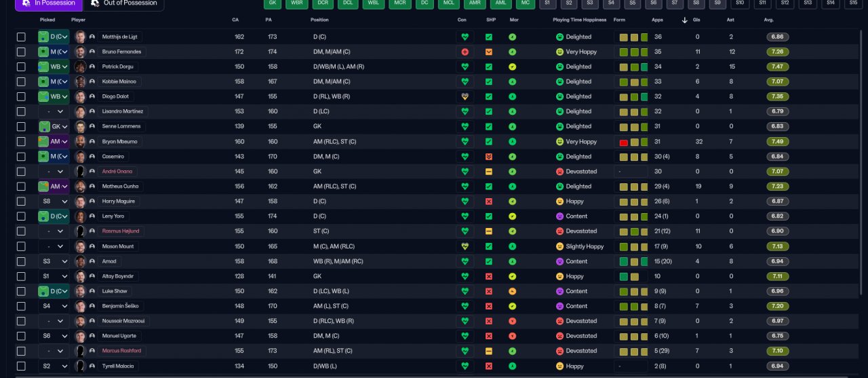This screenshot has height=378, width=868.
Task: Click Bryan Mbeumo's Very Happy face icon
Action: (x=559, y=141)
